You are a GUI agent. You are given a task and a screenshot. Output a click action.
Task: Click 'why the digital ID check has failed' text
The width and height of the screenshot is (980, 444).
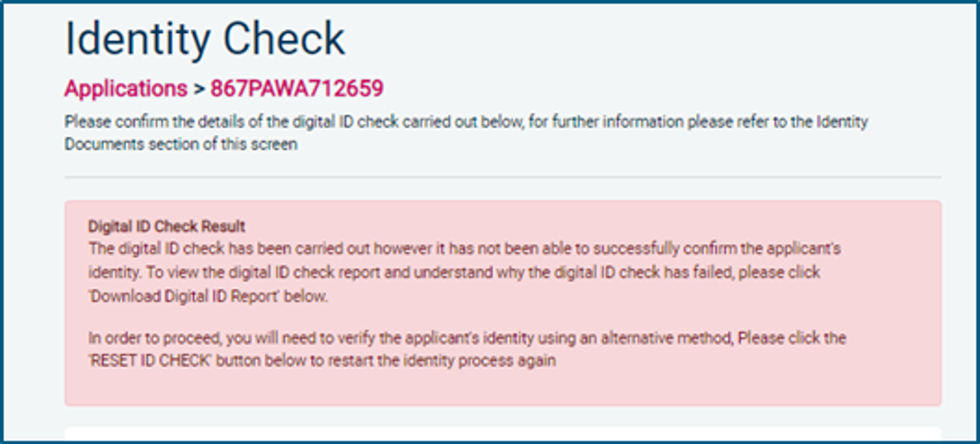596,273
